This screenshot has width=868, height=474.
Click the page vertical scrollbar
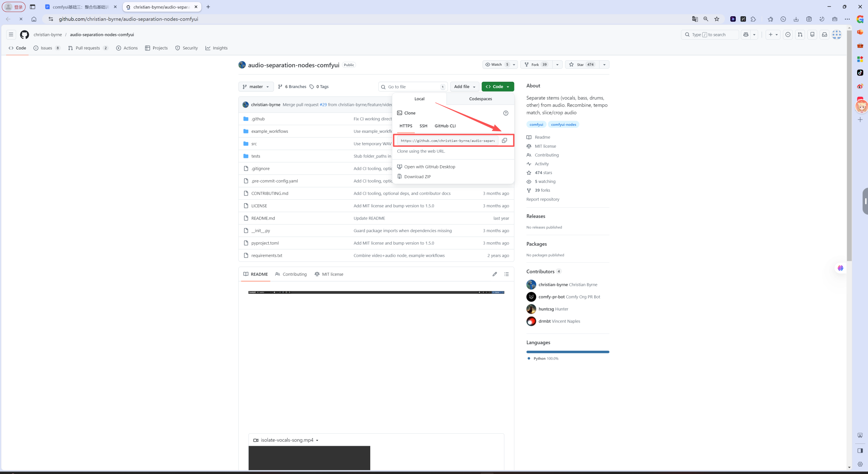click(849, 146)
